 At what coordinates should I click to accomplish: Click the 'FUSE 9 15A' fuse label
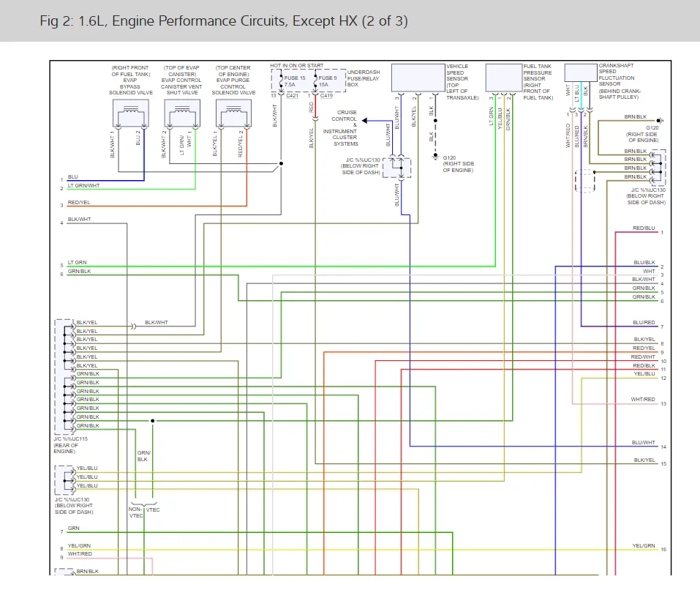point(328,81)
